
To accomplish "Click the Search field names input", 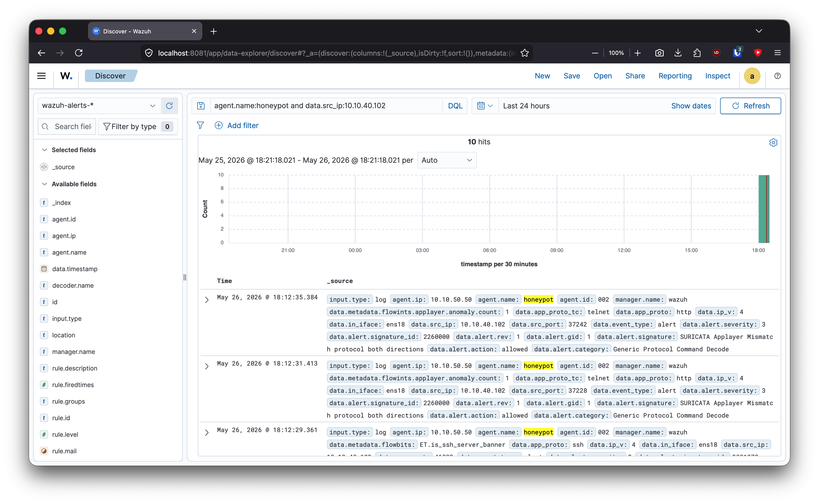I will (67, 127).
